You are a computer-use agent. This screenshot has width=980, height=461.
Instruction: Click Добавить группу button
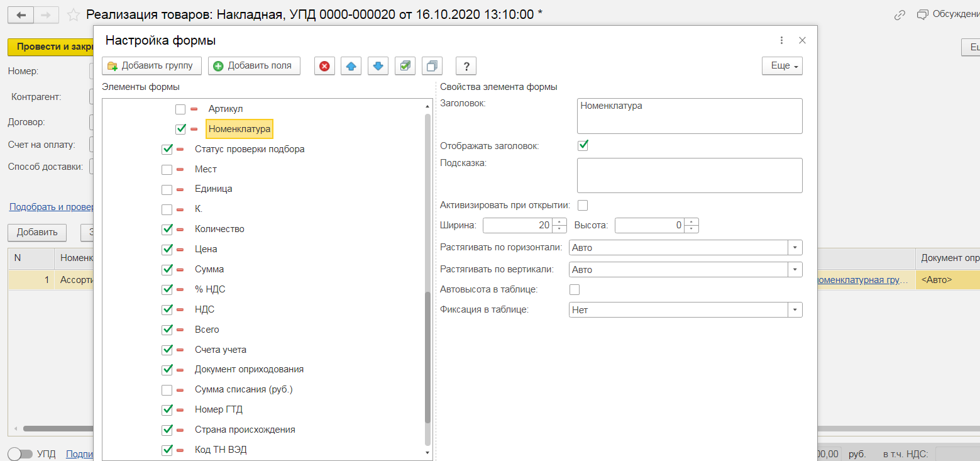(x=151, y=65)
